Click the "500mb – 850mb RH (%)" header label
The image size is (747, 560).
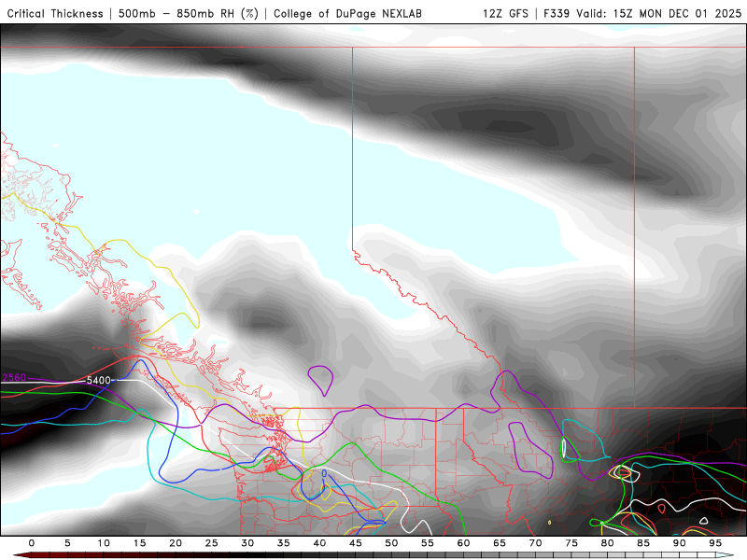[189, 13]
